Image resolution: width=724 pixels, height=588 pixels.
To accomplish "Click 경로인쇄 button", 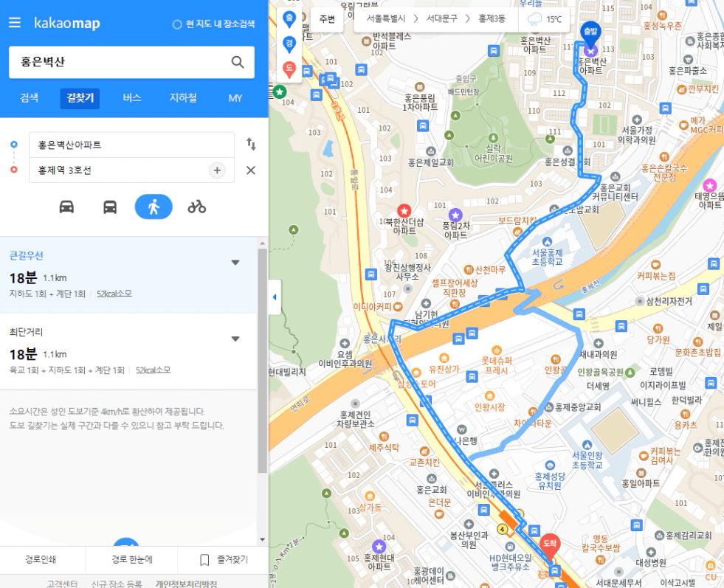I will tap(41, 559).
